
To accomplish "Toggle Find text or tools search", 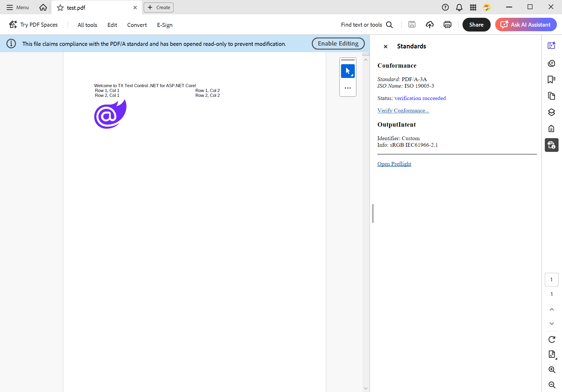I will coord(389,25).
